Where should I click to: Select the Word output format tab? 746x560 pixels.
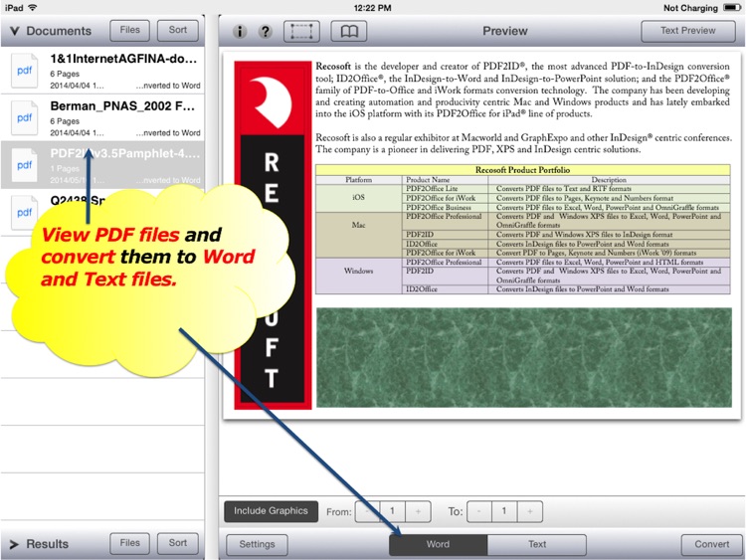pyautogui.click(x=439, y=545)
